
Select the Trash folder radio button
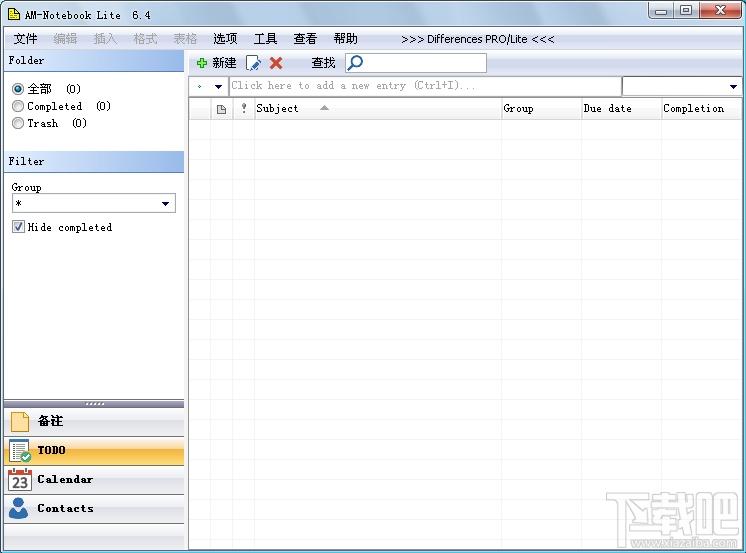pos(18,123)
